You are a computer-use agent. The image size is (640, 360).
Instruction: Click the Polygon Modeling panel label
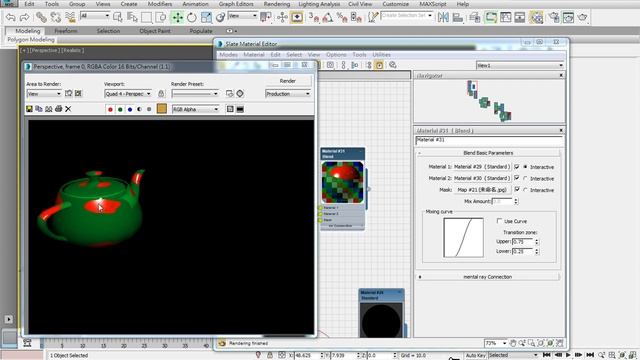(x=31, y=40)
